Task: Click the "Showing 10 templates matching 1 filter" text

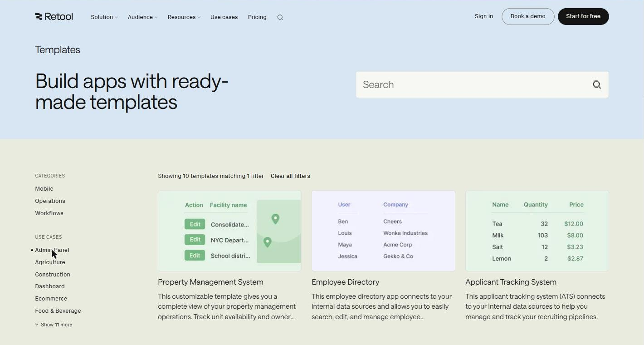Action: tap(211, 176)
